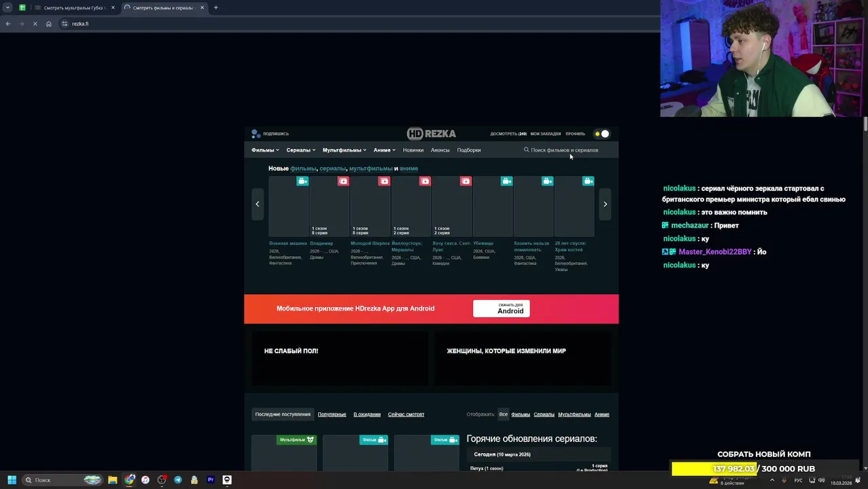The image size is (868, 489).
Task: Open the Молодой Шерлок title link
Action: point(370,243)
